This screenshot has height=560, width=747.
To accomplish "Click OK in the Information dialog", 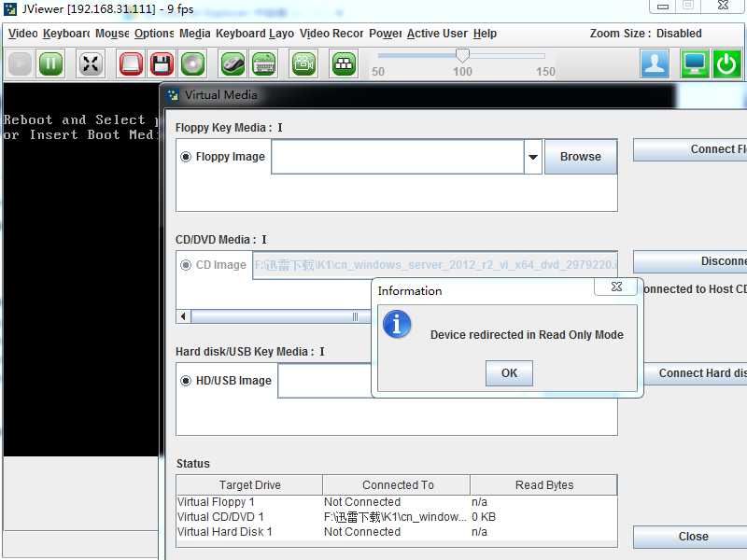I will 509,373.
